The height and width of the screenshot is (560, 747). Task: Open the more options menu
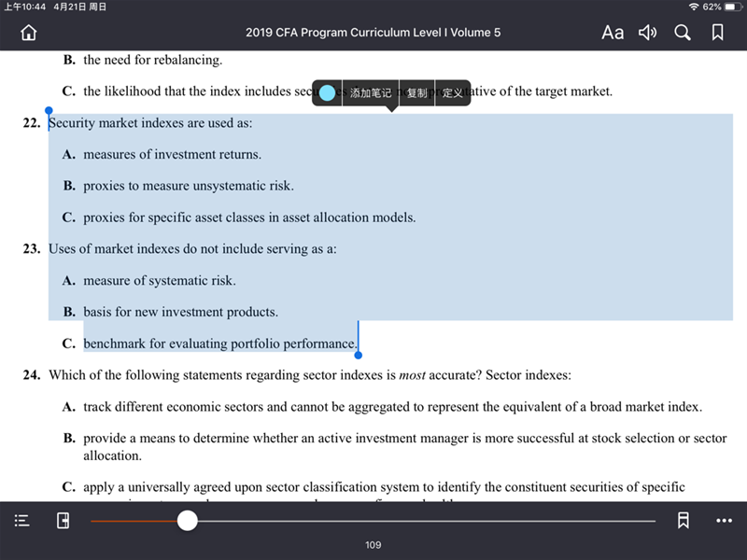coord(725,521)
